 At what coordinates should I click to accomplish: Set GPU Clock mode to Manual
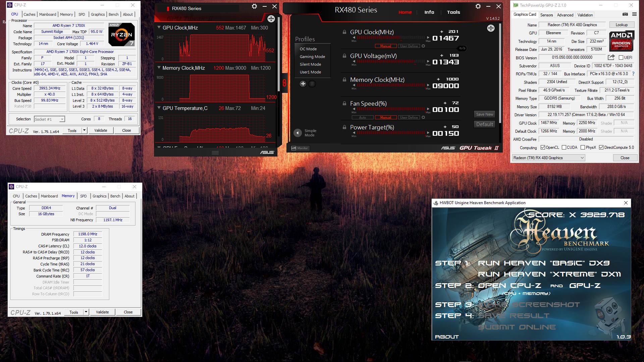coord(386,46)
